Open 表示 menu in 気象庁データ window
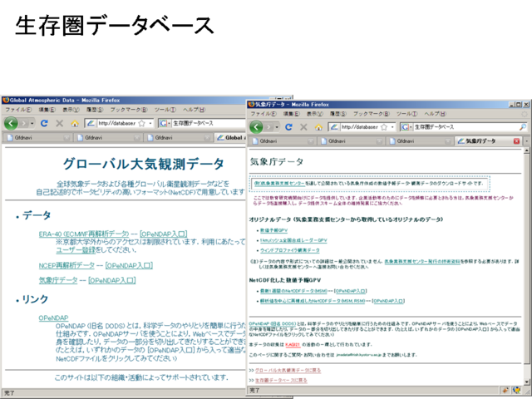Image resolution: width=532 pixels, height=399 pixels. [314, 114]
